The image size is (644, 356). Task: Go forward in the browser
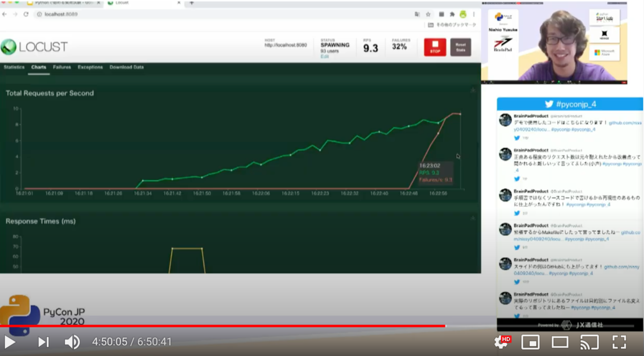[x=15, y=14]
